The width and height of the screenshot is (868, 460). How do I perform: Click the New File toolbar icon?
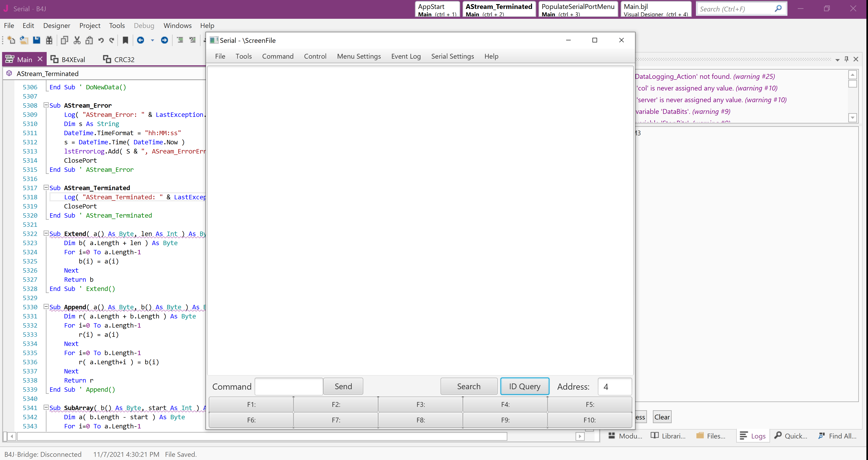[x=11, y=41]
